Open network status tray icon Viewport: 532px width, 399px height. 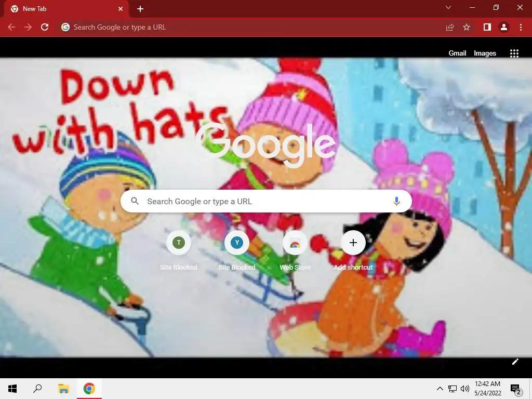click(453, 389)
